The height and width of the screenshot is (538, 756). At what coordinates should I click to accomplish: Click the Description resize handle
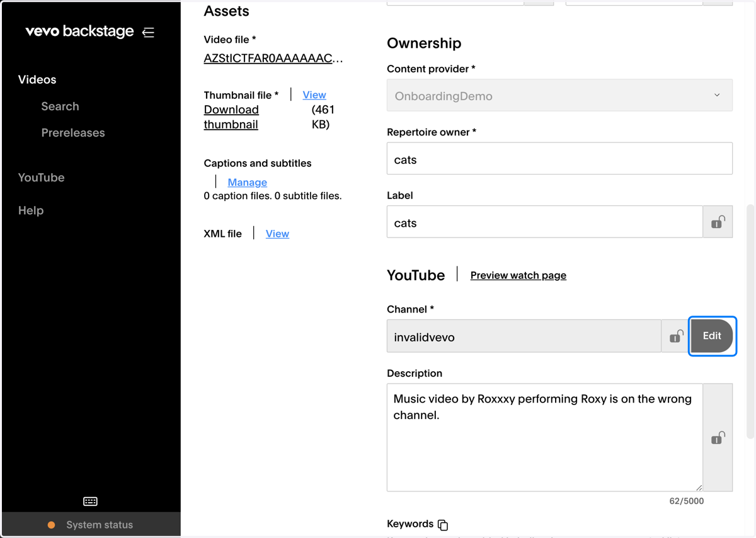point(699,487)
